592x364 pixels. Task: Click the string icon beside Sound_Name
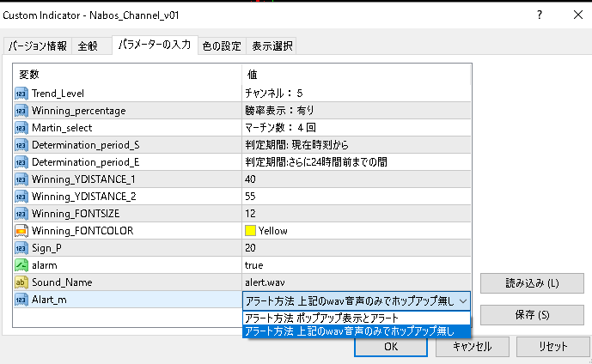[21, 282]
